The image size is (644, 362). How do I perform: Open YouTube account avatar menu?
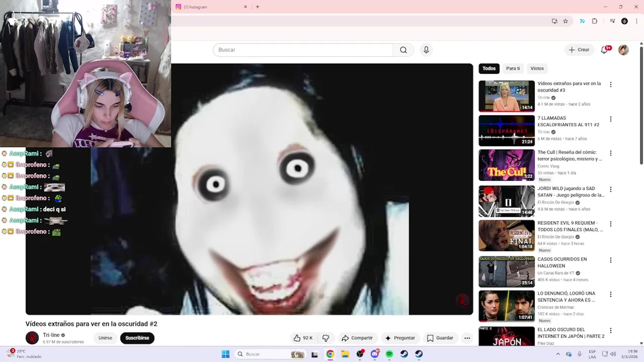pos(623,50)
